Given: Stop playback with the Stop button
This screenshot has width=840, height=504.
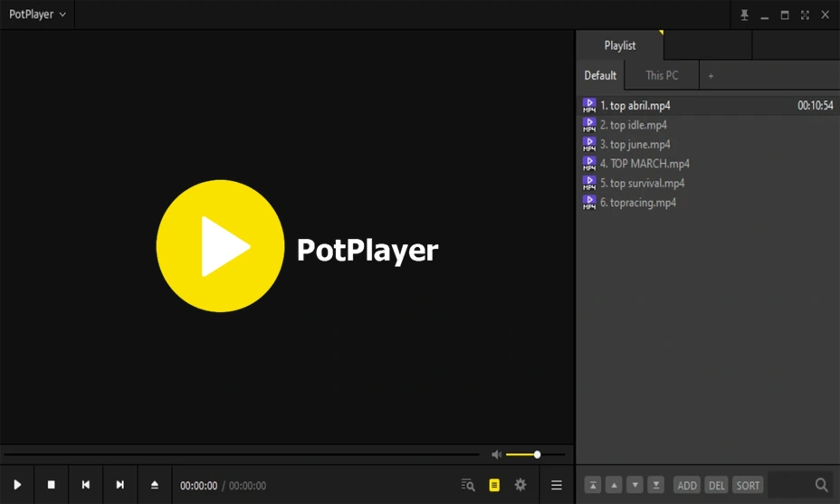Looking at the screenshot, I should pos(52,485).
